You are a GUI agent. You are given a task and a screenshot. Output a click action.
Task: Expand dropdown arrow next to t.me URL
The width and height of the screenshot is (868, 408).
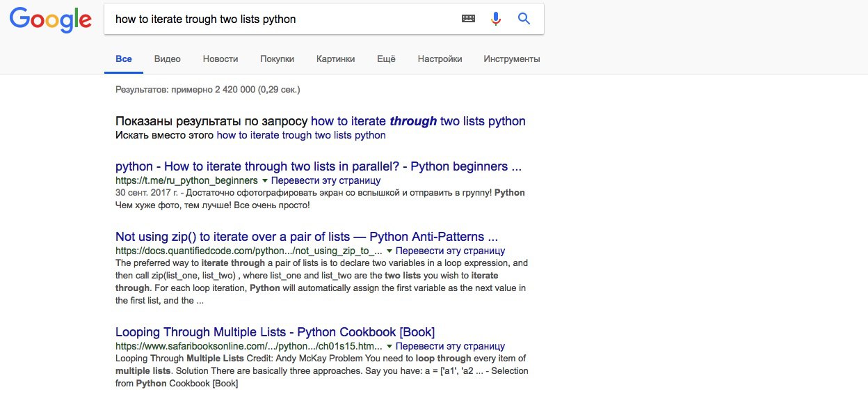(x=264, y=181)
